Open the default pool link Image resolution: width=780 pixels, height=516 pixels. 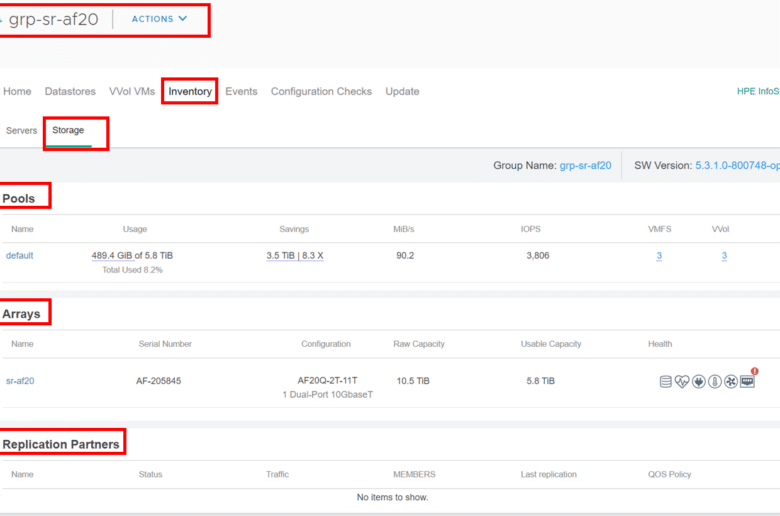click(x=19, y=255)
